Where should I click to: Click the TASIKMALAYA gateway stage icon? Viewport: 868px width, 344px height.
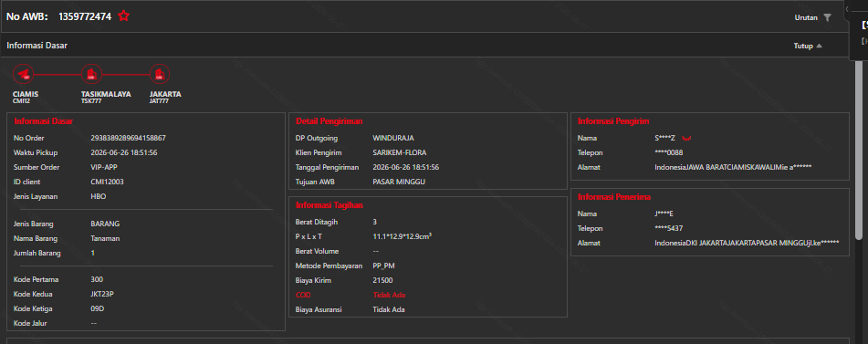pyautogui.click(x=91, y=74)
